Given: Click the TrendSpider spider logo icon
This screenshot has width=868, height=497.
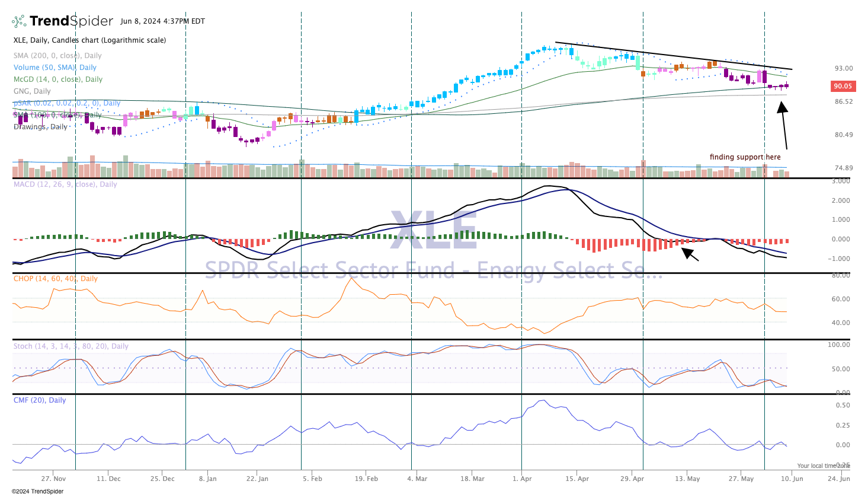Looking at the screenshot, I should (x=19, y=21).
